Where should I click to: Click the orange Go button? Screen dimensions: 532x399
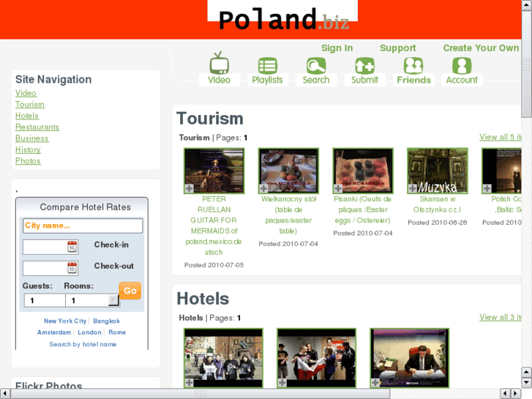click(x=130, y=291)
